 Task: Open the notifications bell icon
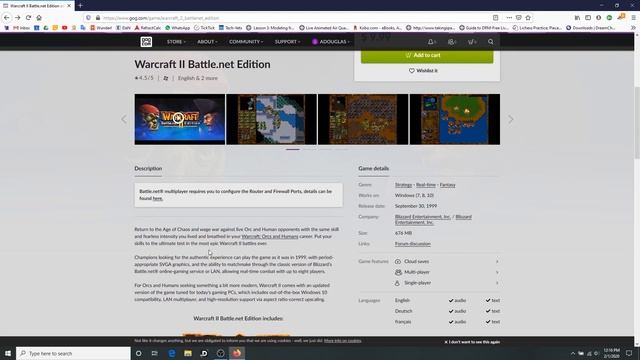point(431,42)
